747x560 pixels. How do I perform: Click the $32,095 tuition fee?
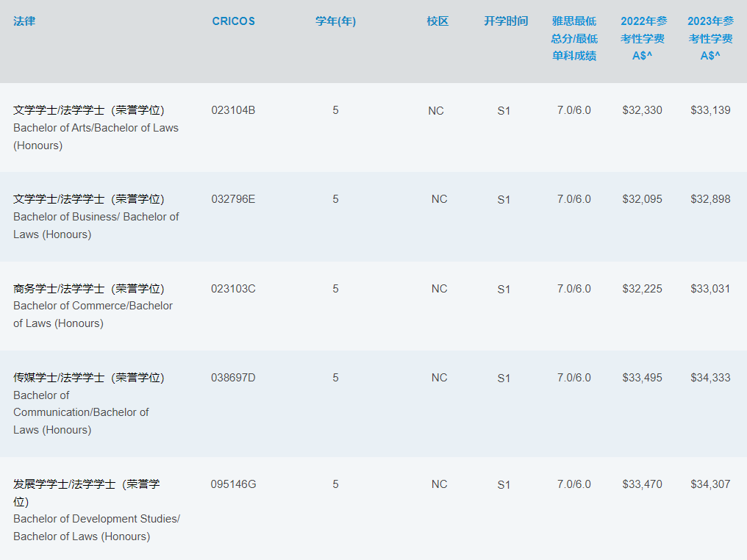(x=642, y=199)
